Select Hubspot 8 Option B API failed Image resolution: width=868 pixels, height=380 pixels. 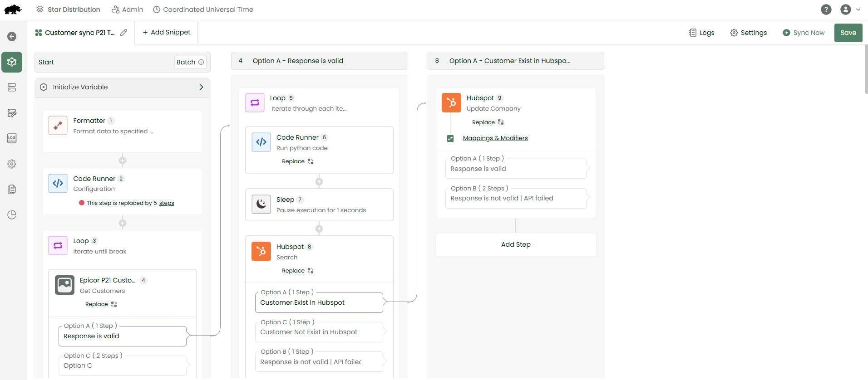[x=319, y=362]
